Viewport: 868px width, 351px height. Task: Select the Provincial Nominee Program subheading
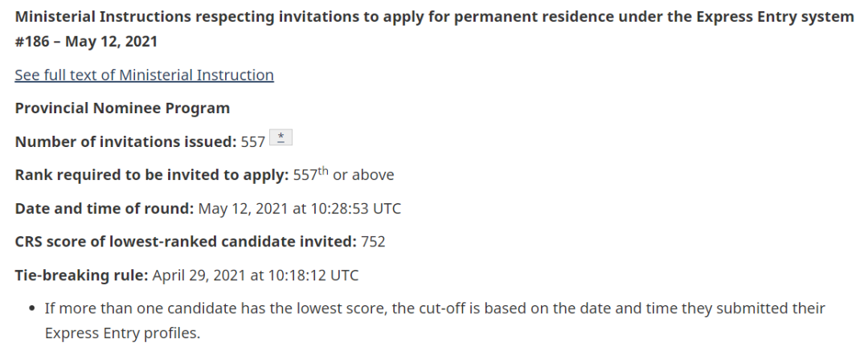pos(122,108)
